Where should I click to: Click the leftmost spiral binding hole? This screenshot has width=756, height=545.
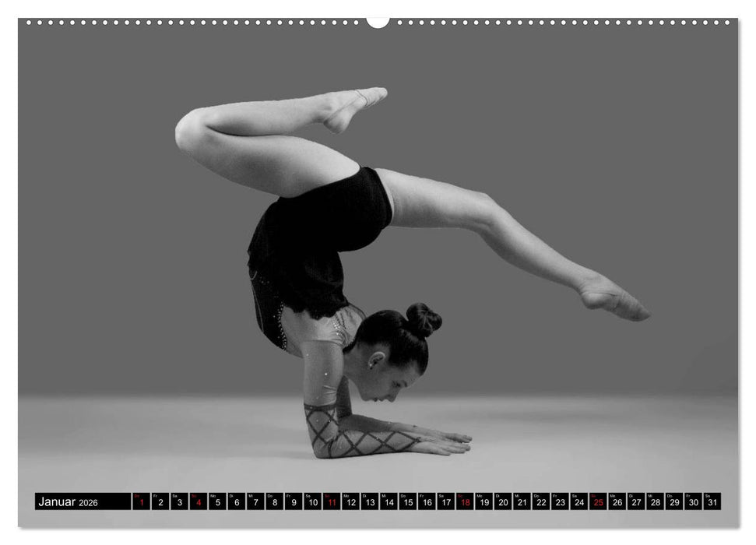(30, 23)
